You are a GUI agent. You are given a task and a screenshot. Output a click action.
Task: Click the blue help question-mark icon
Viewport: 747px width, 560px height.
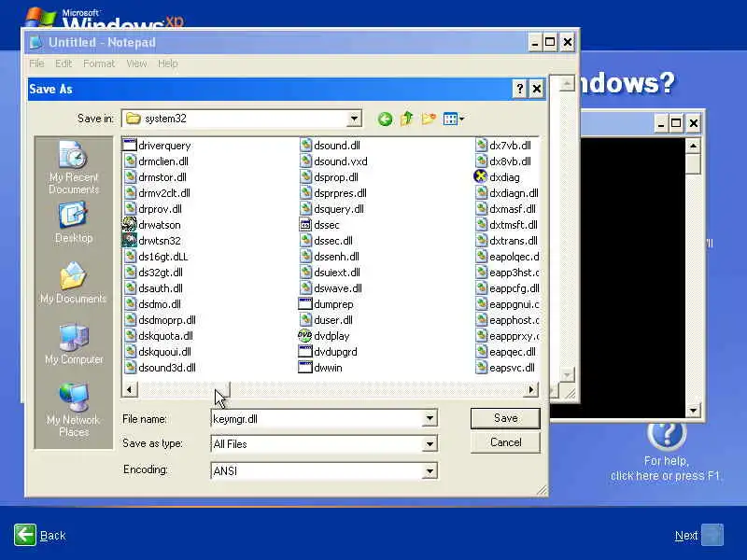[x=667, y=434]
